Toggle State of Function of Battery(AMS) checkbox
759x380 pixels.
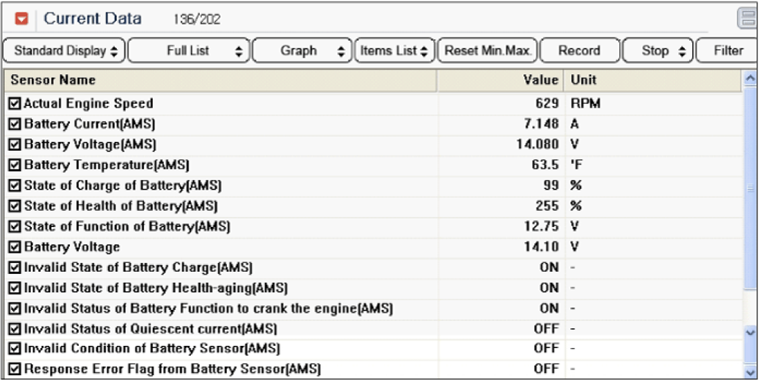click(x=15, y=227)
